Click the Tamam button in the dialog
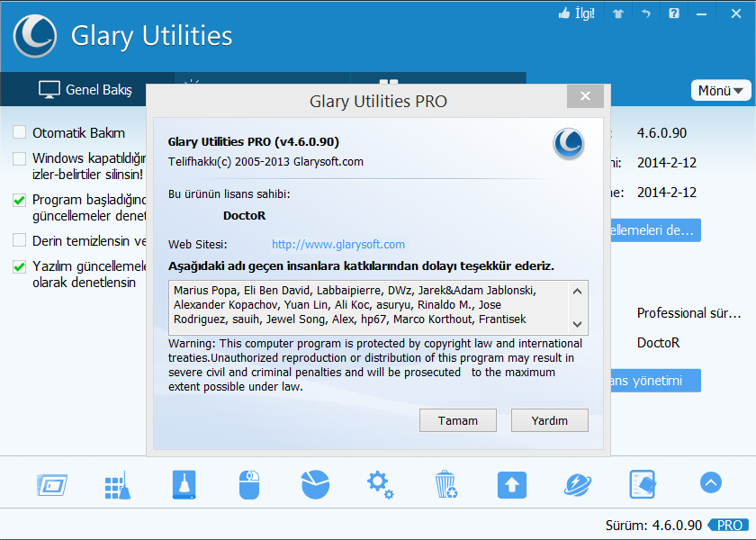 457,419
